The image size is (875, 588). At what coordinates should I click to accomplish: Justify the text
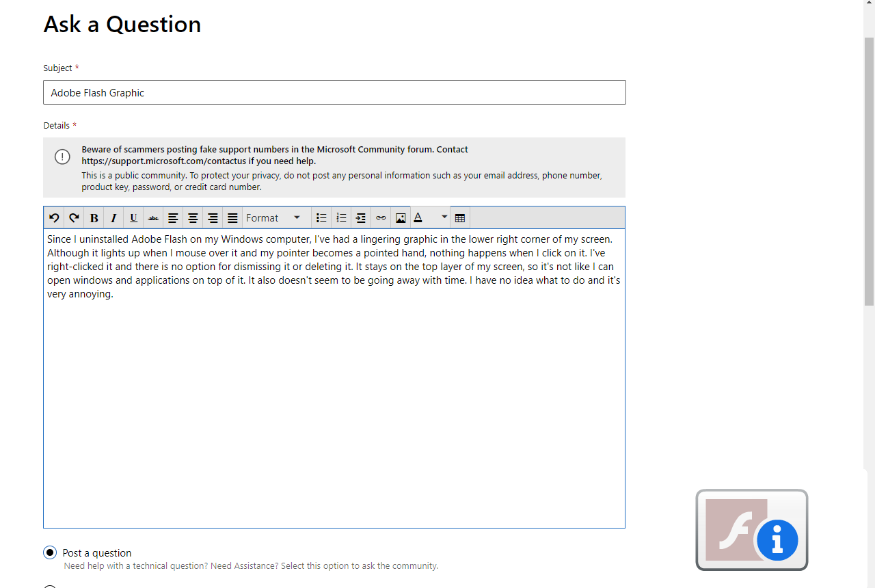tap(232, 218)
